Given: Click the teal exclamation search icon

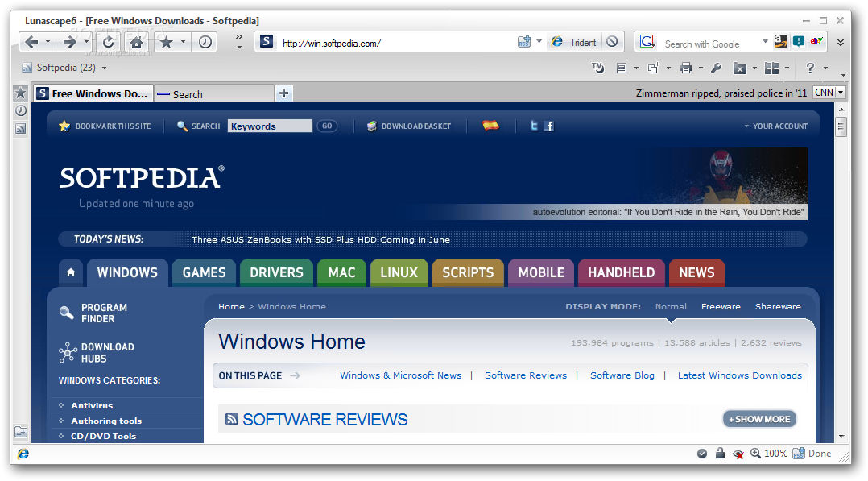Looking at the screenshot, I should click(x=799, y=41).
